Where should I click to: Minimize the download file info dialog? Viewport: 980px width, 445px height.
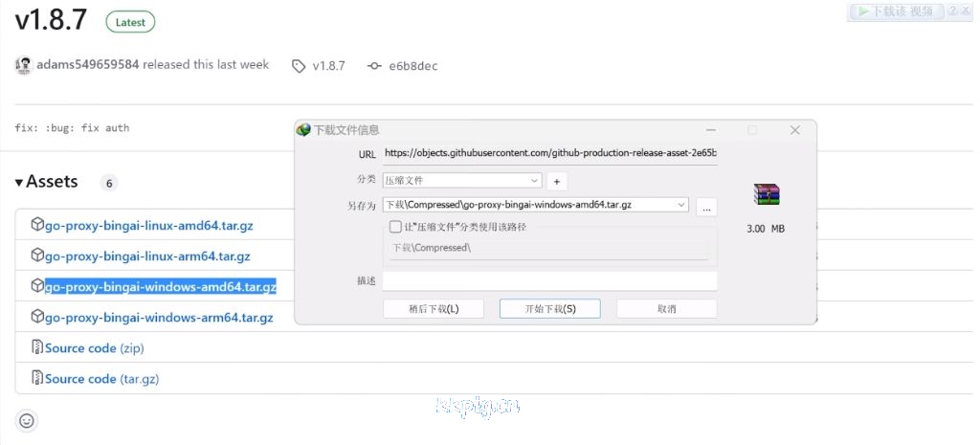click(x=711, y=130)
